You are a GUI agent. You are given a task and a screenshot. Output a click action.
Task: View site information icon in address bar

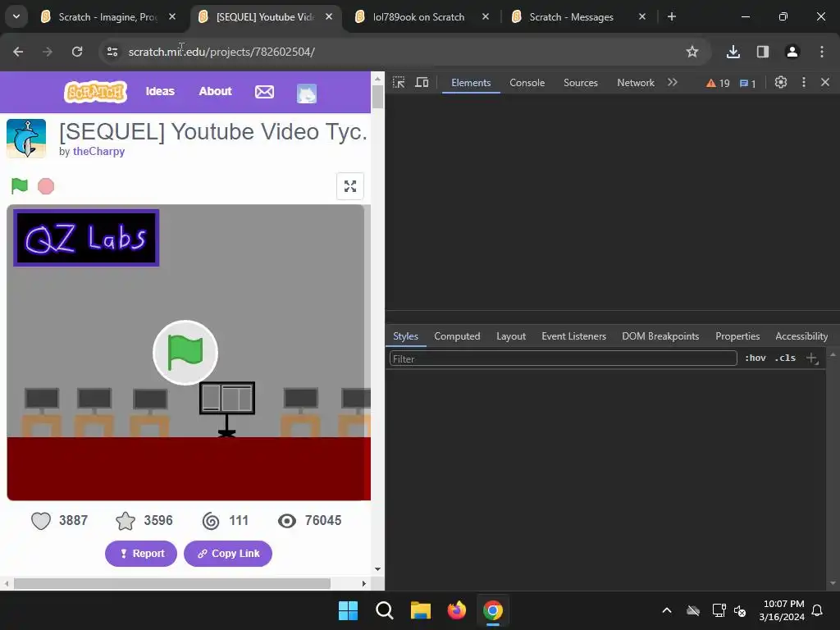click(x=112, y=52)
